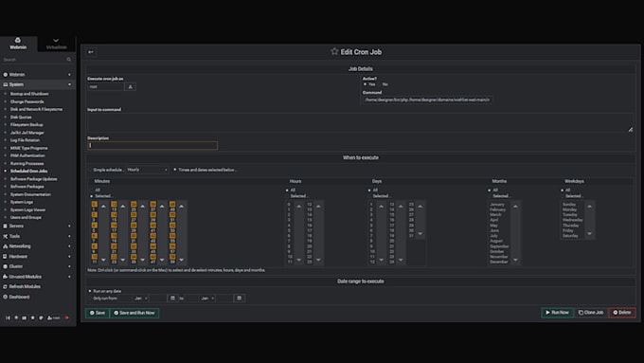Image resolution: width=644 pixels, height=363 pixels.
Task: Select Minutes Selected radio button
Action: point(92,196)
